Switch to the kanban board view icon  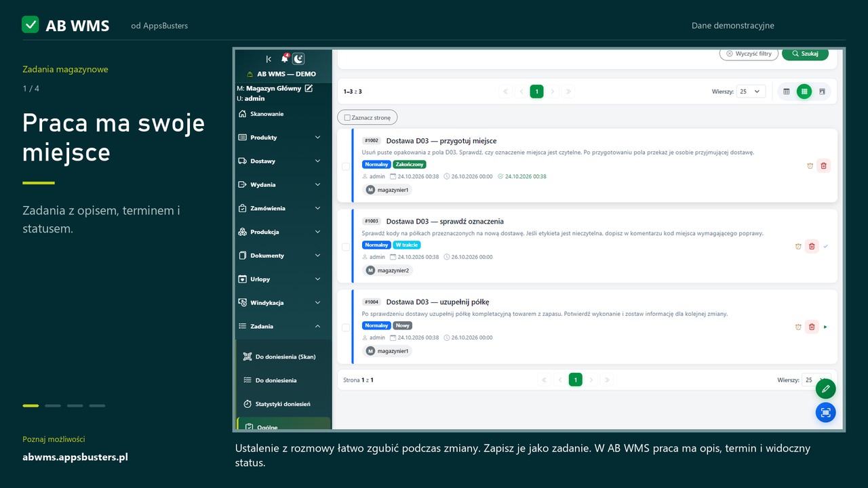click(822, 91)
